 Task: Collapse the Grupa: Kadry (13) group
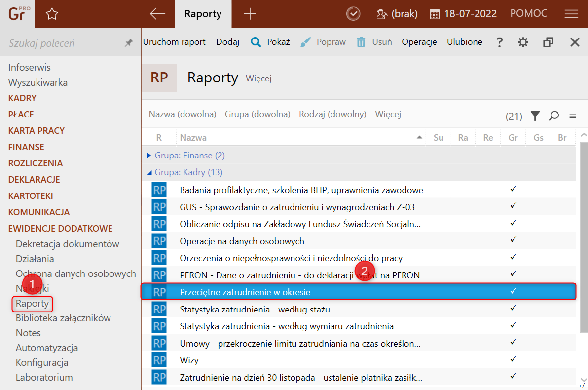pos(149,173)
